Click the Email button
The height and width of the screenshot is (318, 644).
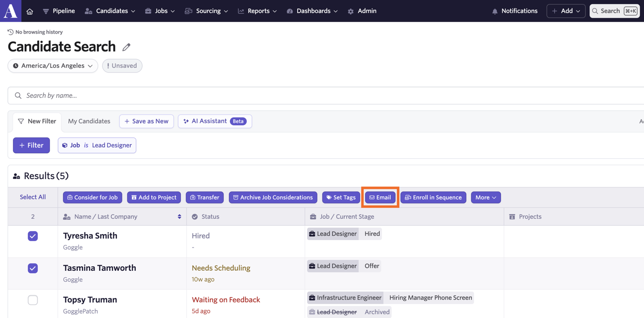tap(380, 197)
